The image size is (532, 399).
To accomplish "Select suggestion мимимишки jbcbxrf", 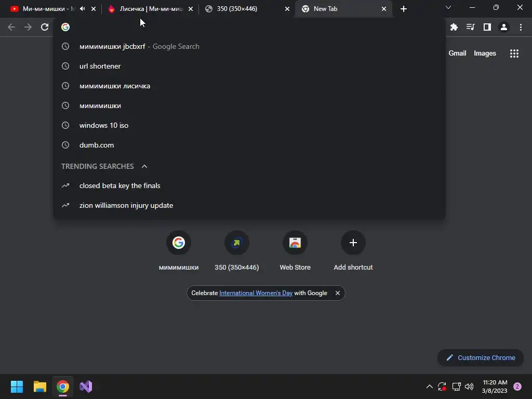I will [249, 46].
